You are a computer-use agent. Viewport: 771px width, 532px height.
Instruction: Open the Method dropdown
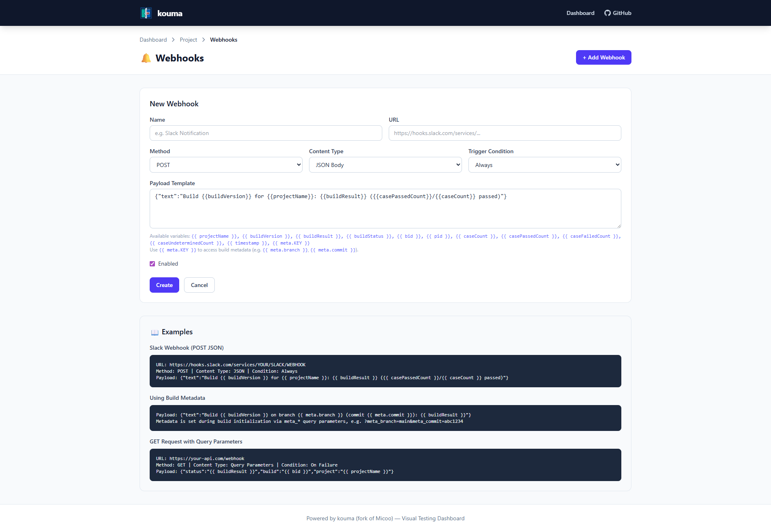(x=226, y=165)
